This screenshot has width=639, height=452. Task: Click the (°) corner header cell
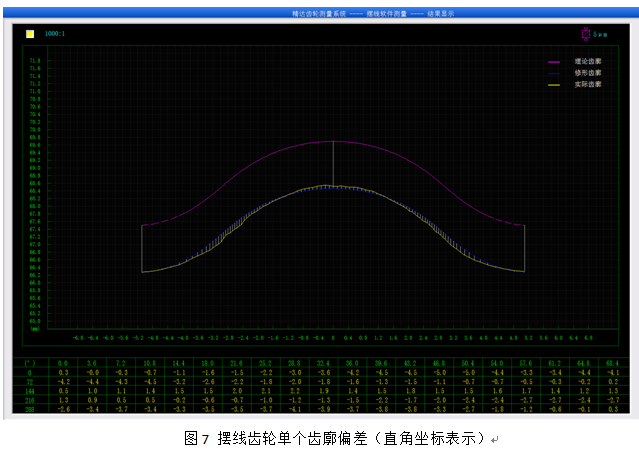coord(32,364)
